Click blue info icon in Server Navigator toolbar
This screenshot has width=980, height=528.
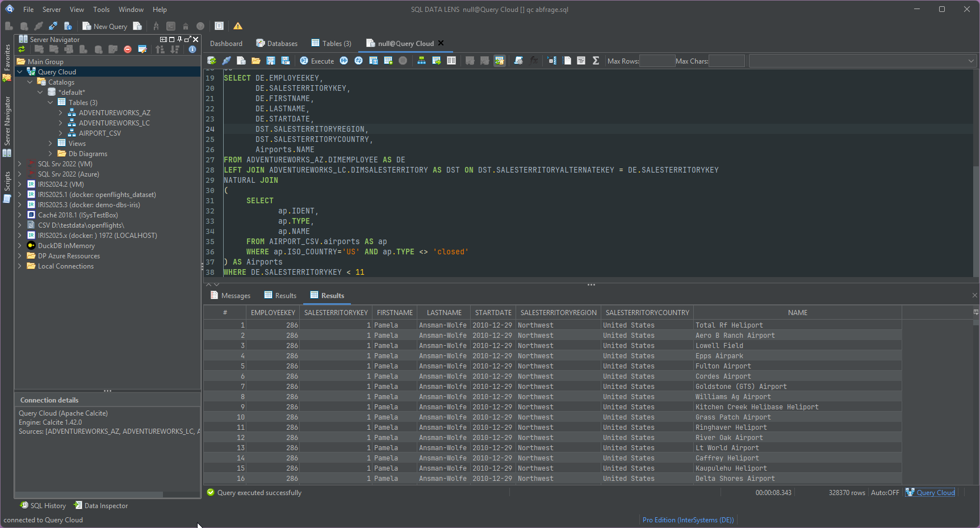tap(192, 49)
